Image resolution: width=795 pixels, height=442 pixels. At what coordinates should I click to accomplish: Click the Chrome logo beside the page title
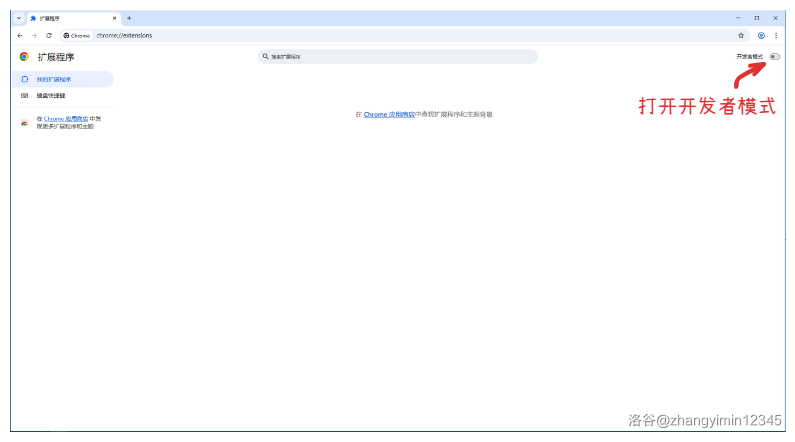click(24, 57)
